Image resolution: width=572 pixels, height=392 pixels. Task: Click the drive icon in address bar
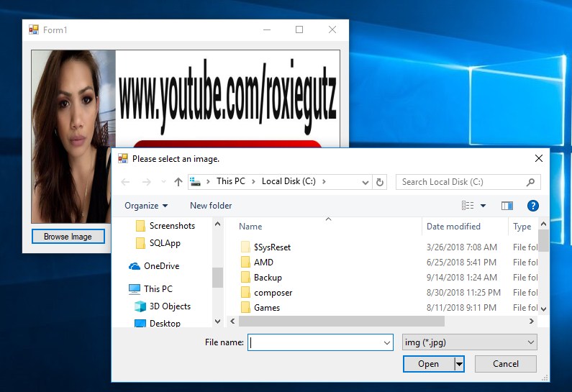196,181
